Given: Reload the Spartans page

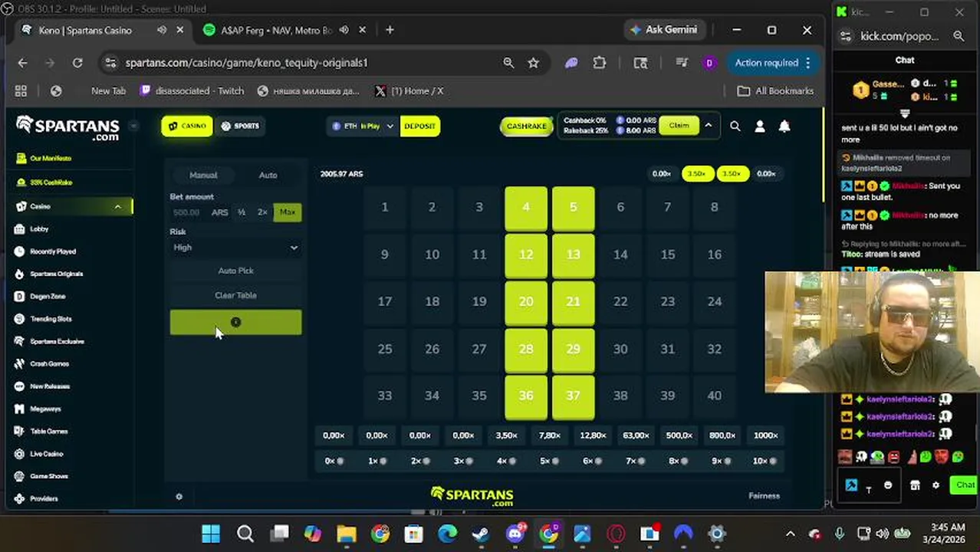Looking at the screenshot, I should coord(77,63).
